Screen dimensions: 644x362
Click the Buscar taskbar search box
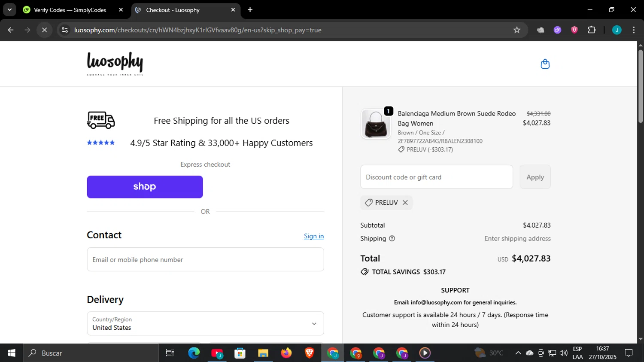point(91,353)
